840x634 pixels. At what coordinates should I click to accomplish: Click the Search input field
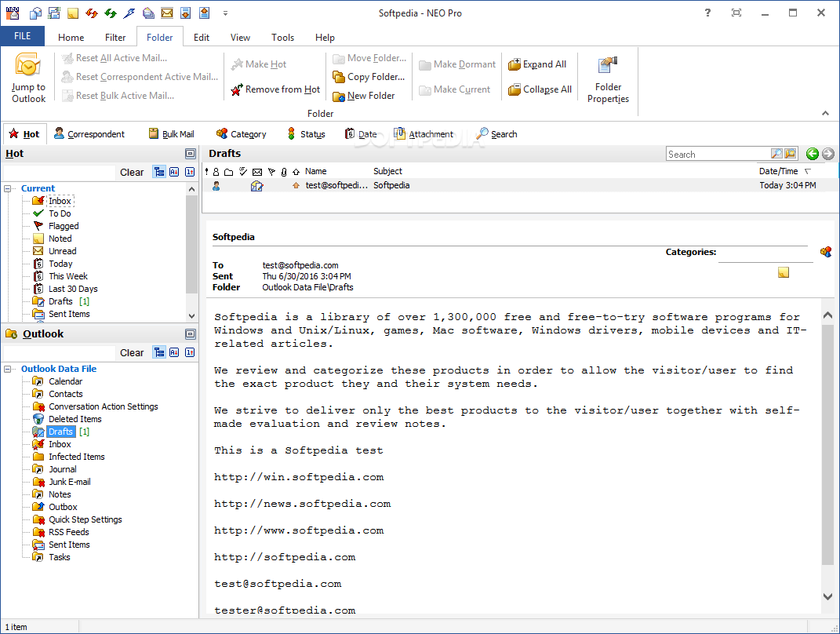pyautogui.click(x=718, y=155)
